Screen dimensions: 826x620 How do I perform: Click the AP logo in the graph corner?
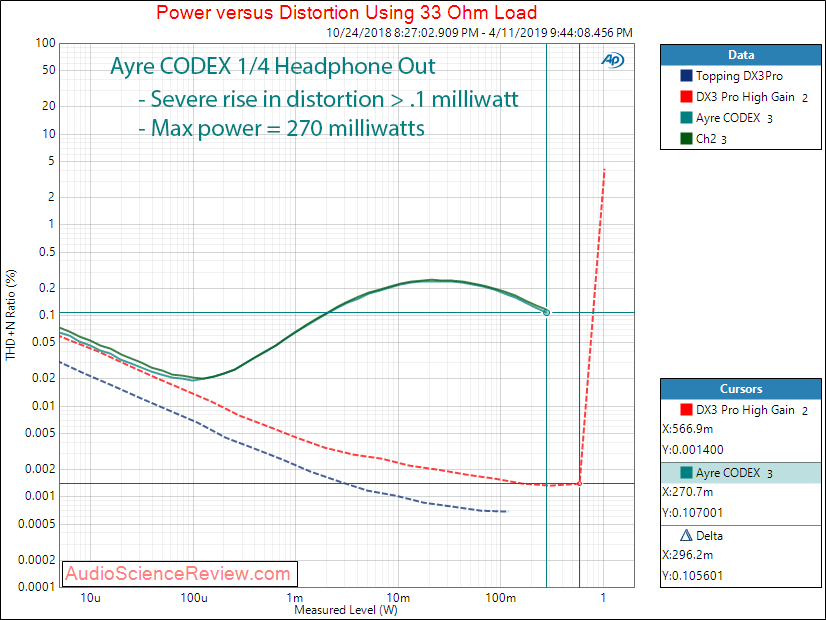coord(613,60)
